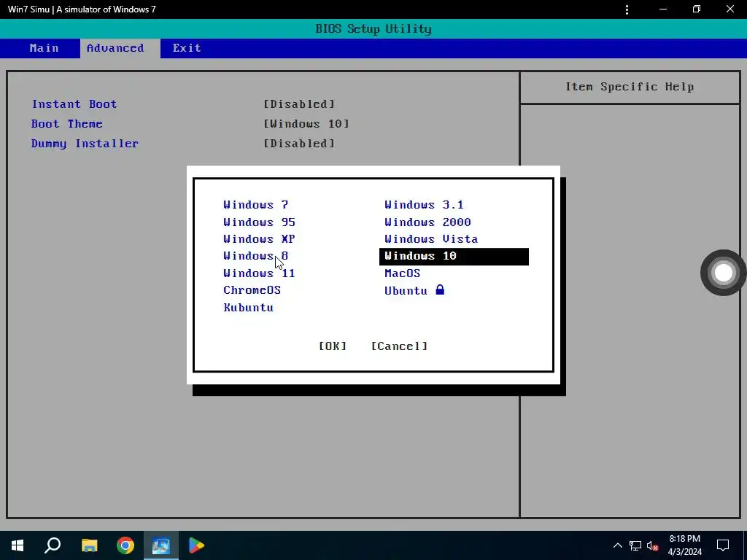
Task: Open taskbar Search
Action: point(53,545)
